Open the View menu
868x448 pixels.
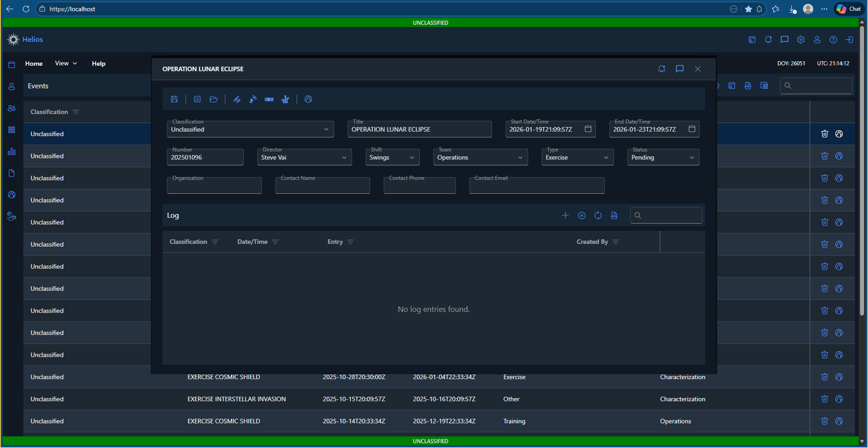[x=66, y=63]
